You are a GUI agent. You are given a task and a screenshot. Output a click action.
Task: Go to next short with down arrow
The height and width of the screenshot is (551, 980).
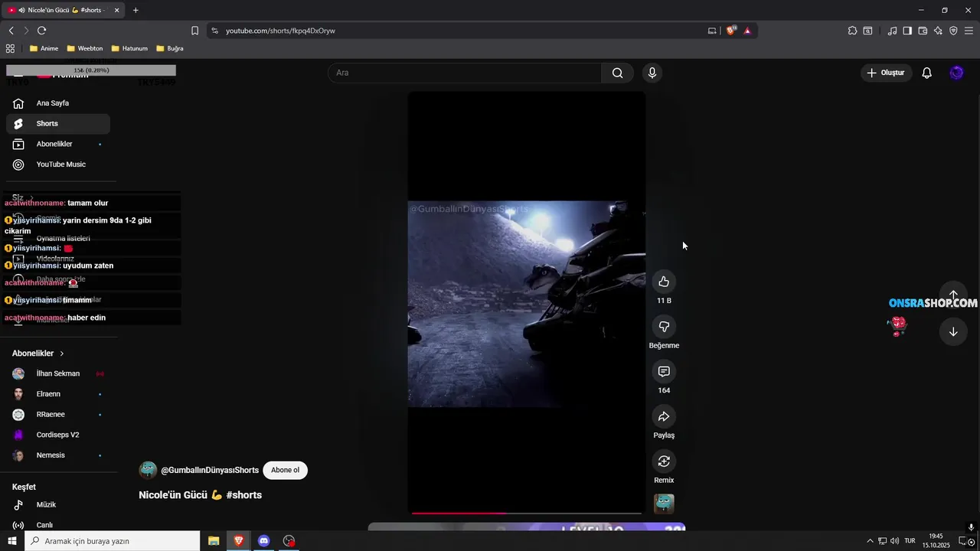point(953,331)
